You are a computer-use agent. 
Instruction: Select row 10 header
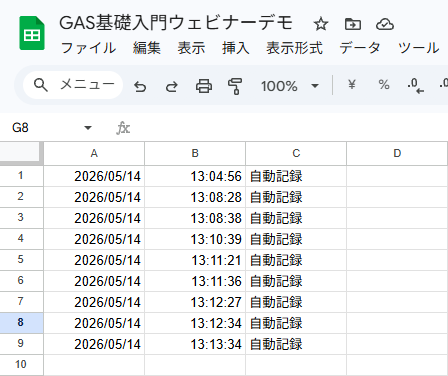[x=21, y=365]
